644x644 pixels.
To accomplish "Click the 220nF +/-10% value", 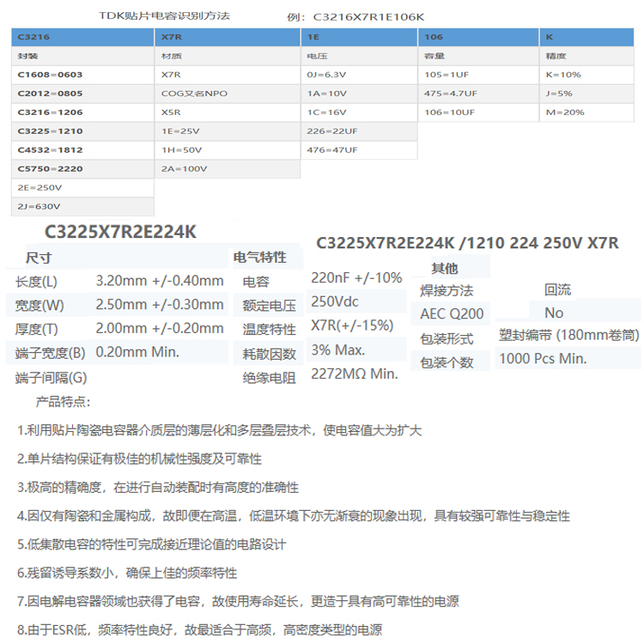I will click(356, 278).
